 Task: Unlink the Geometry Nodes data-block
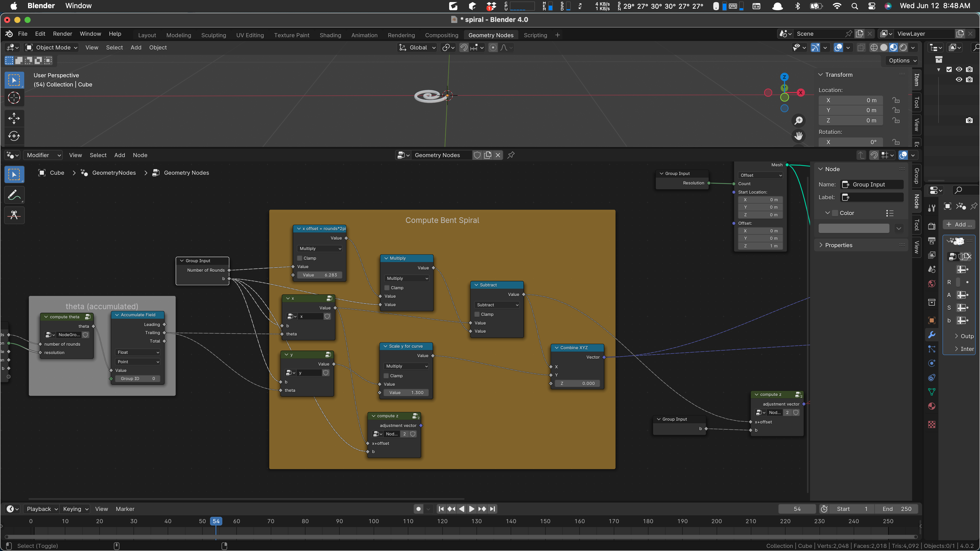click(x=498, y=155)
